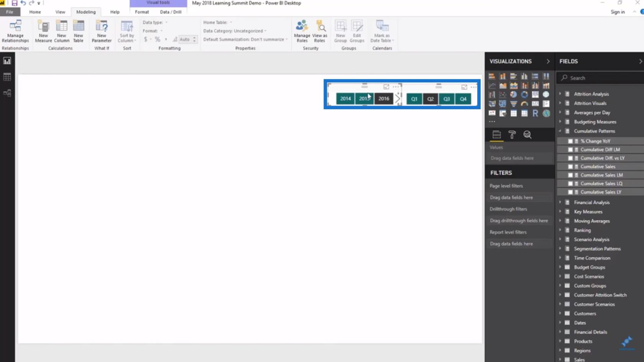Screen dimensions: 644x362
Task: Expand the Financial Analysis table
Action: [560, 202]
